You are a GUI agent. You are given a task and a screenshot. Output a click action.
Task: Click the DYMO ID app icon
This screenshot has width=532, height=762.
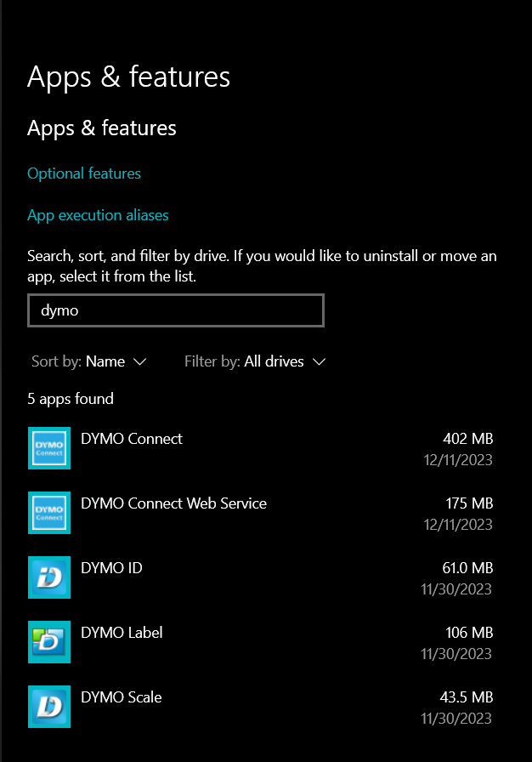pyautogui.click(x=49, y=577)
